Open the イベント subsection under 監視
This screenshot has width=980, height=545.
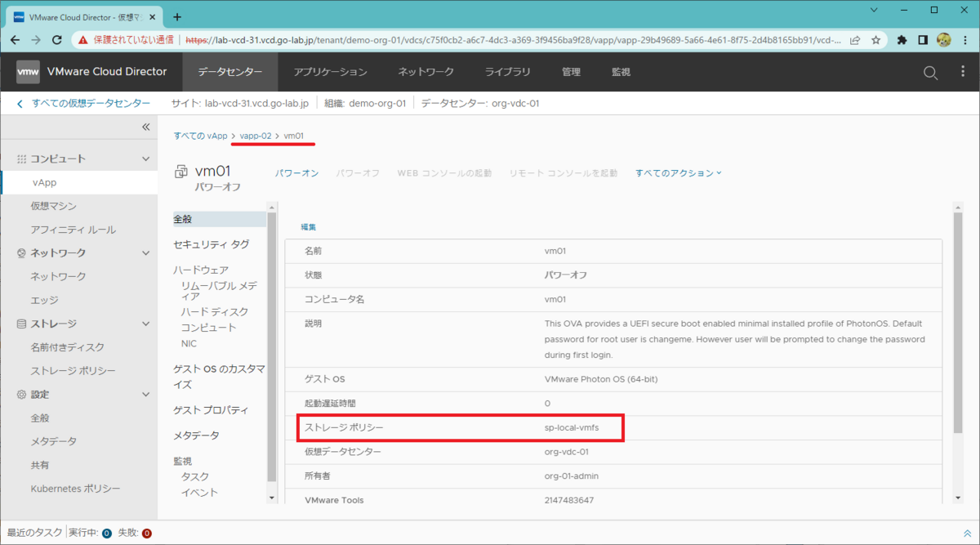pos(199,493)
